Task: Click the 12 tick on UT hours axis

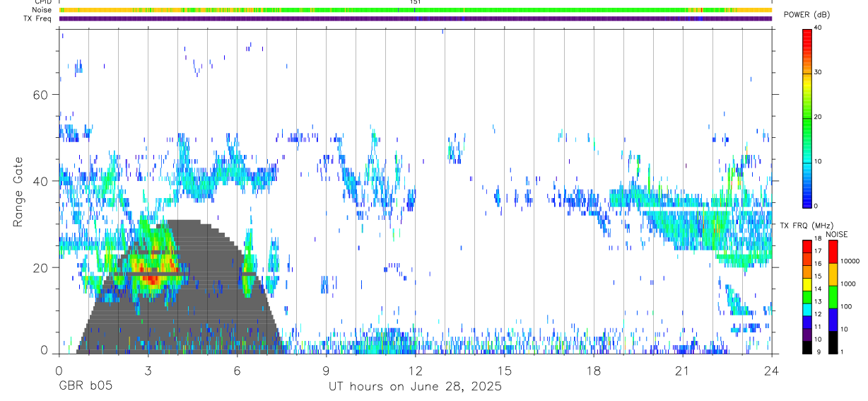Action: (x=415, y=370)
